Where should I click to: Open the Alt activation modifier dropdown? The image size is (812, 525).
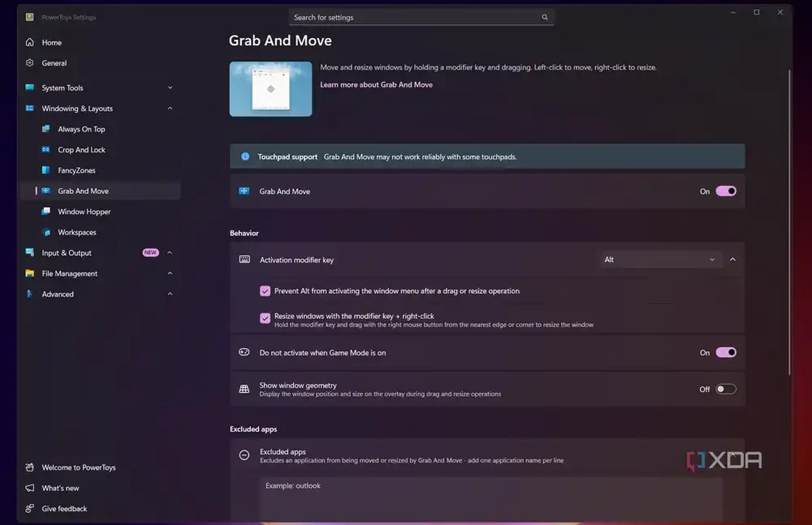click(660, 260)
